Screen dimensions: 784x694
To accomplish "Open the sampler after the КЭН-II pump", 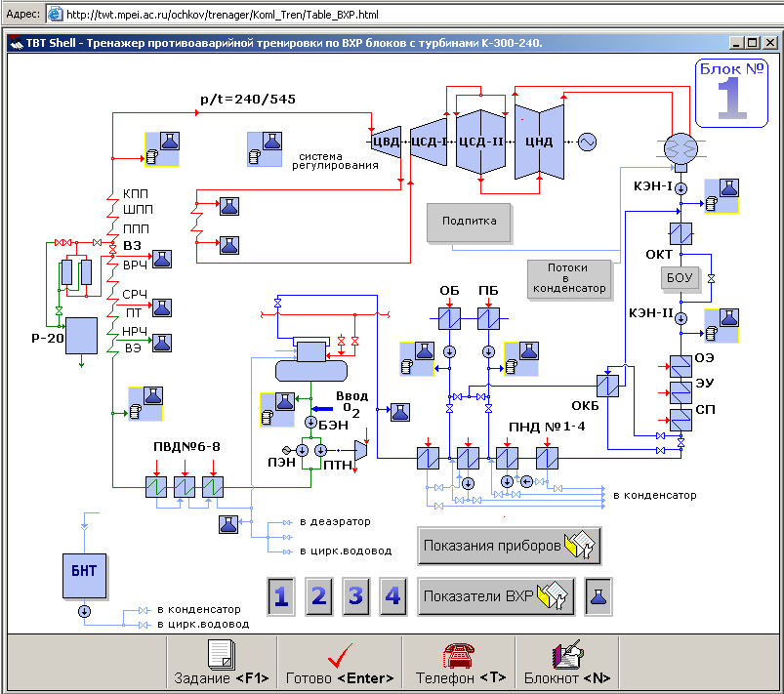I will point(722,326).
